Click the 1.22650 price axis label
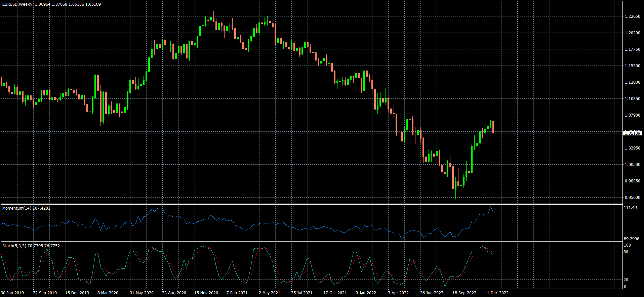This screenshot has width=644, height=297. (632, 16)
